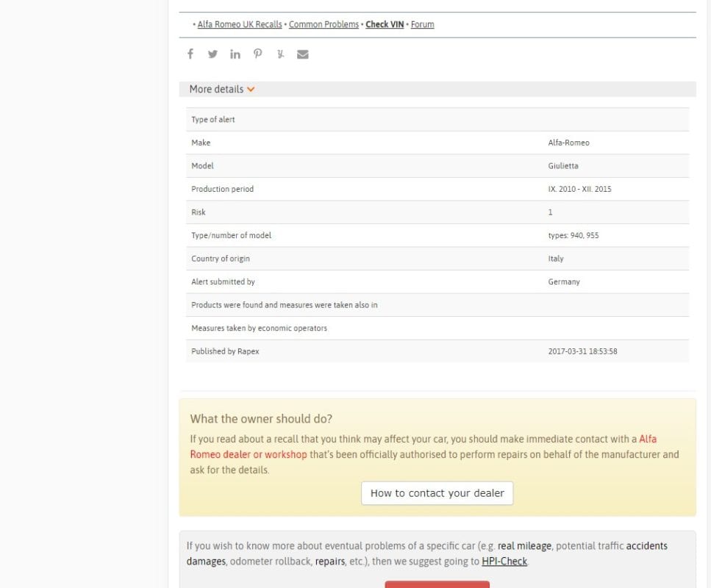Click the orange chevron beside More details
Image resolution: width=711 pixels, height=588 pixels.
pos(251,89)
